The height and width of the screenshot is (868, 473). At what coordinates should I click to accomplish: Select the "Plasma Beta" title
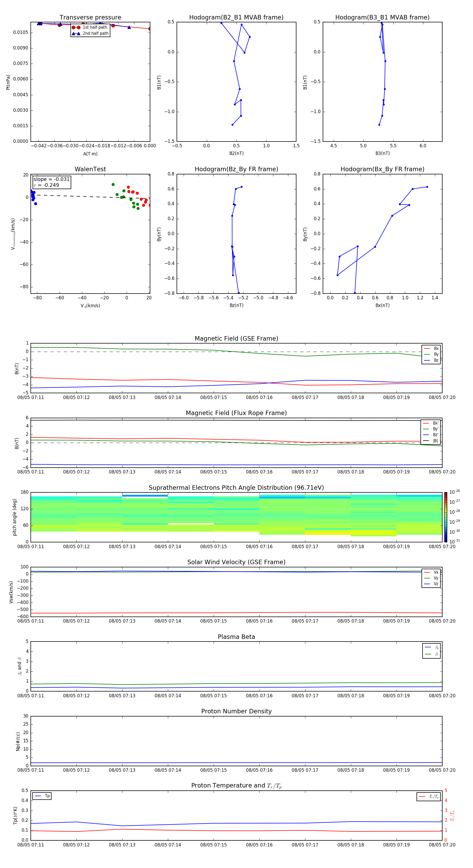pyautogui.click(x=236, y=637)
